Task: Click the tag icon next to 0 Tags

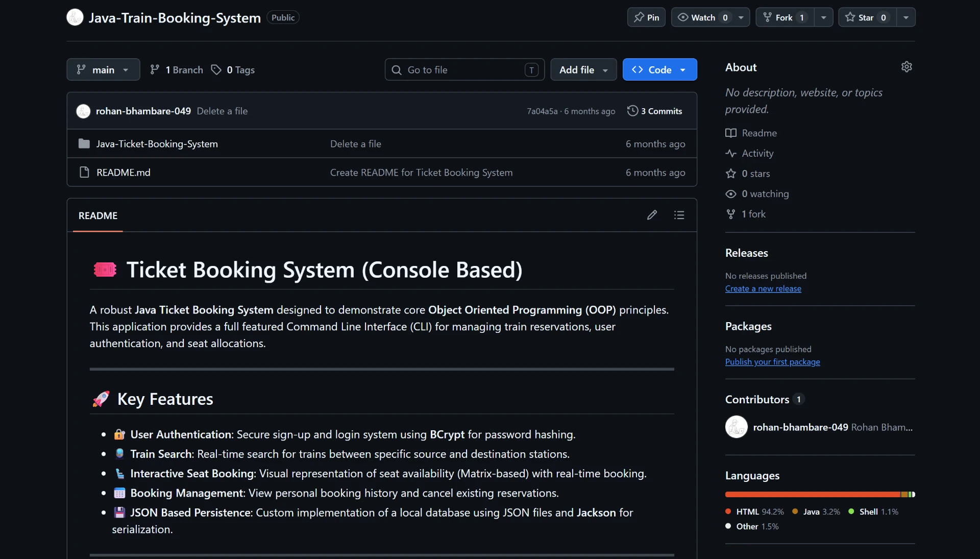Action: tap(216, 69)
